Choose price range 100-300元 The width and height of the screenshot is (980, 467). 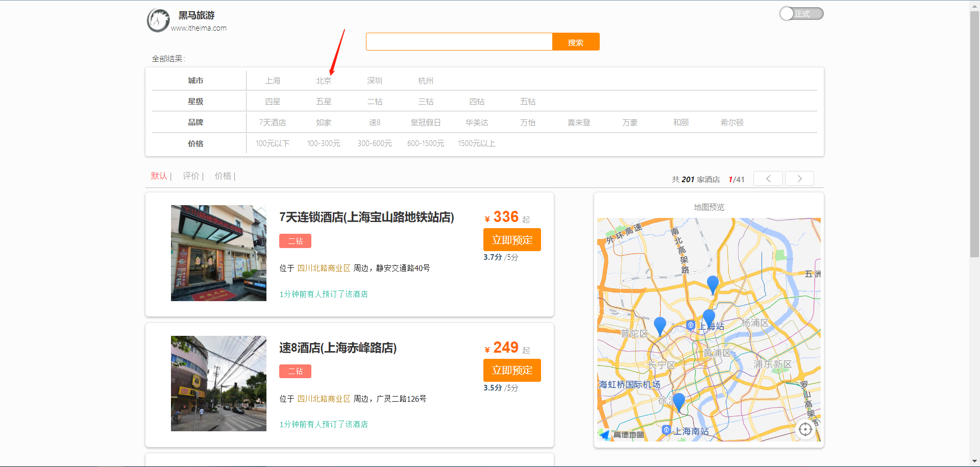324,143
